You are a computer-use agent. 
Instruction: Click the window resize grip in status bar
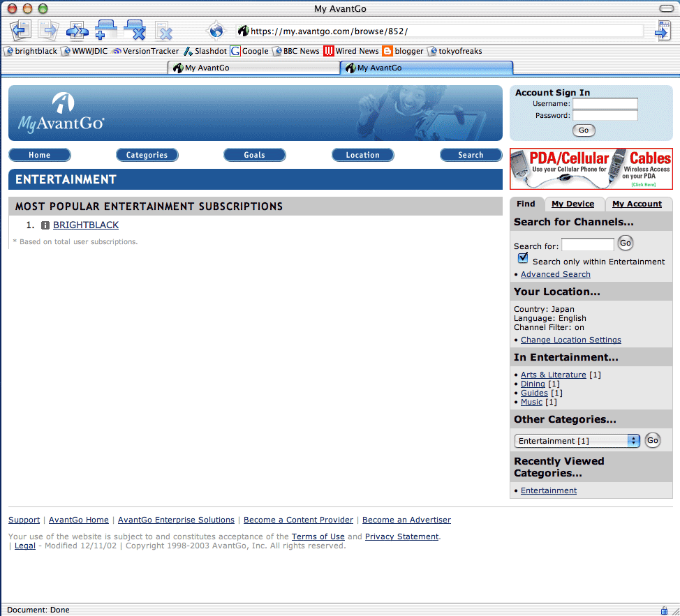point(675,611)
